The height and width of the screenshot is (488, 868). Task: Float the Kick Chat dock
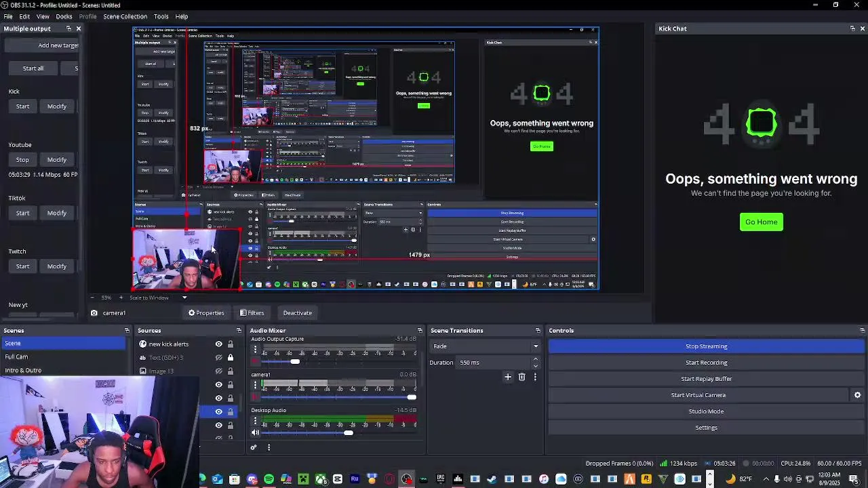(852, 28)
